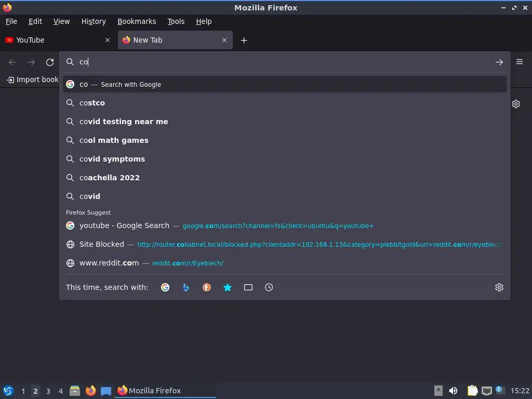Open the Tools menu
Screen dimensions: 532x399
[x=176, y=21]
